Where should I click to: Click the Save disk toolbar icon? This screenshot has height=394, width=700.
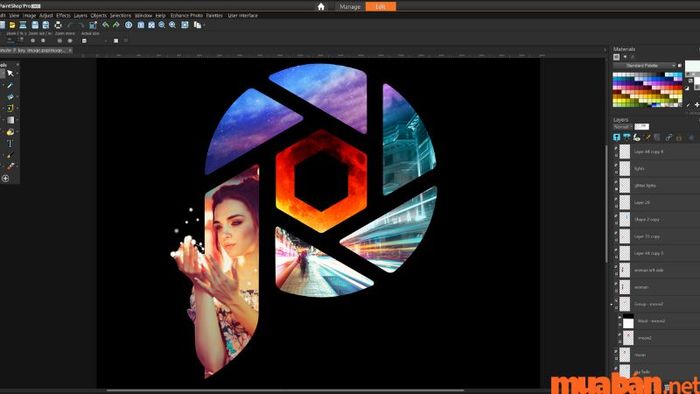[35, 25]
